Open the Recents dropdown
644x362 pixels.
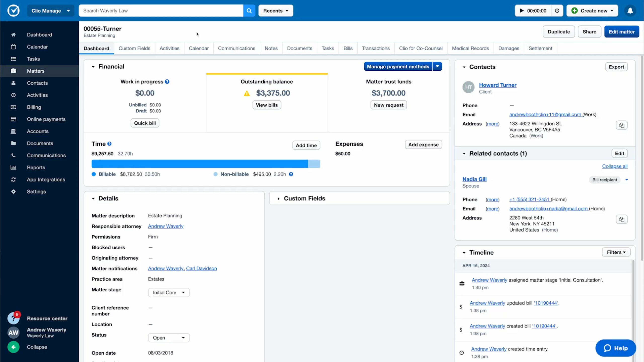click(276, 11)
